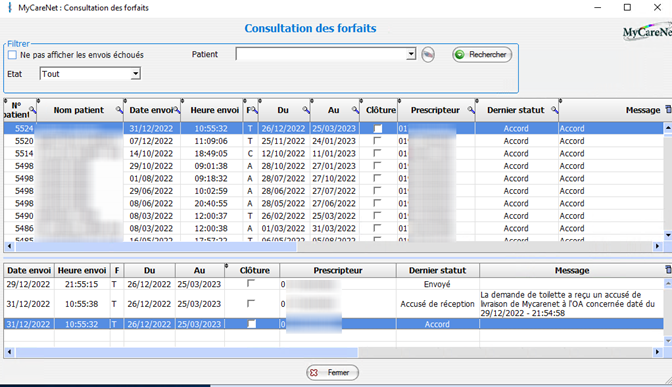The image size is (672, 387).
Task: Select date envoi 29/10/2022 cell
Action: [151, 166]
